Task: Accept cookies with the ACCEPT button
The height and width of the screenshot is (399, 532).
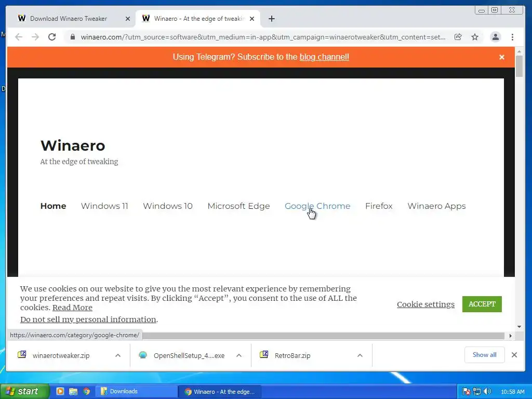Action: (482, 304)
